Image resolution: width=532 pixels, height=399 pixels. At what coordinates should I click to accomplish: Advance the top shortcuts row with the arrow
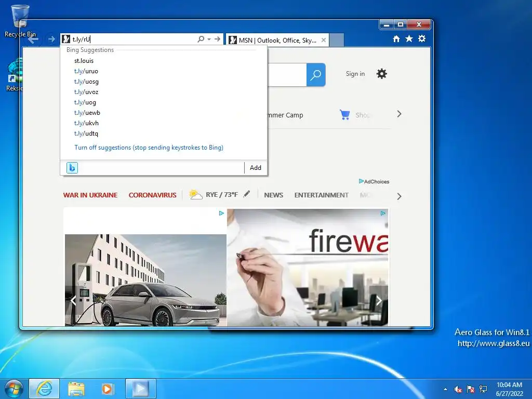click(399, 114)
